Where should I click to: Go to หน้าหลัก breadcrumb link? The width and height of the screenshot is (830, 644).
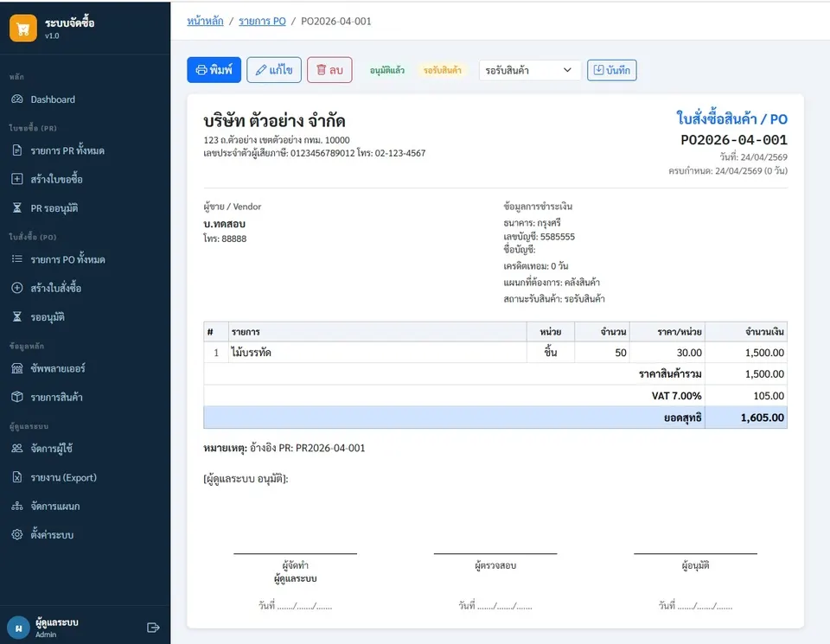(x=206, y=21)
